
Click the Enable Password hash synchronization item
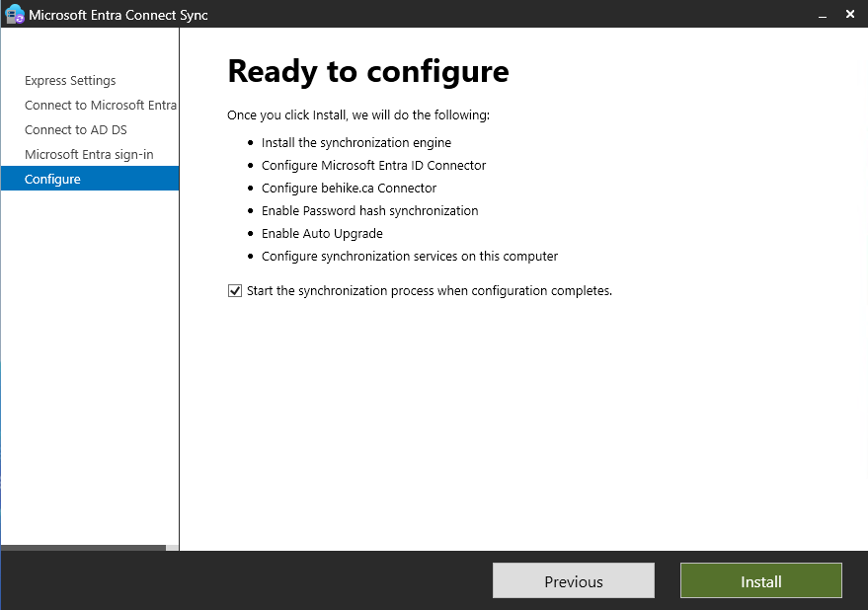(369, 211)
